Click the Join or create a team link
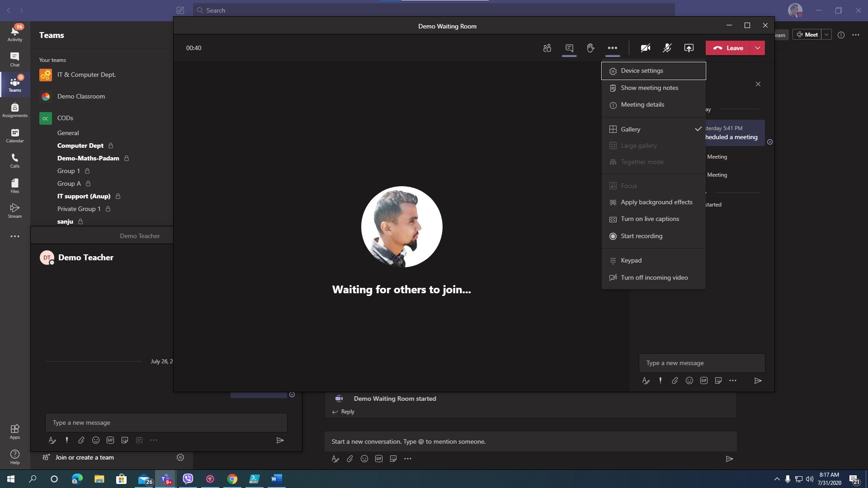 (84, 457)
